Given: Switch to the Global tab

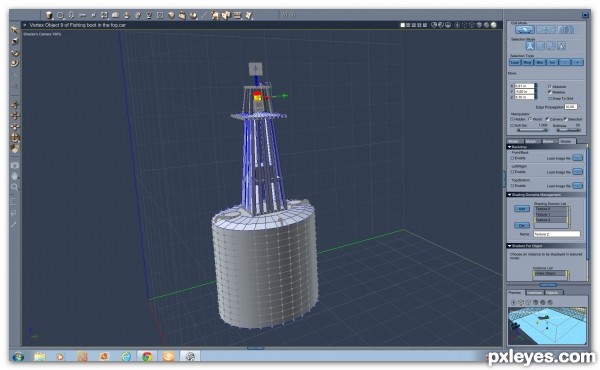Looking at the screenshot, I should [x=566, y=141].
